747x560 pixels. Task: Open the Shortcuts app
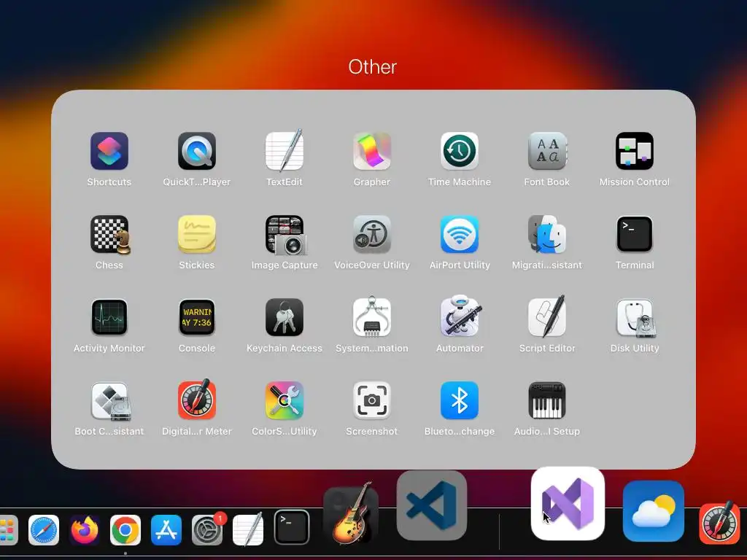[x=109, y=152]
